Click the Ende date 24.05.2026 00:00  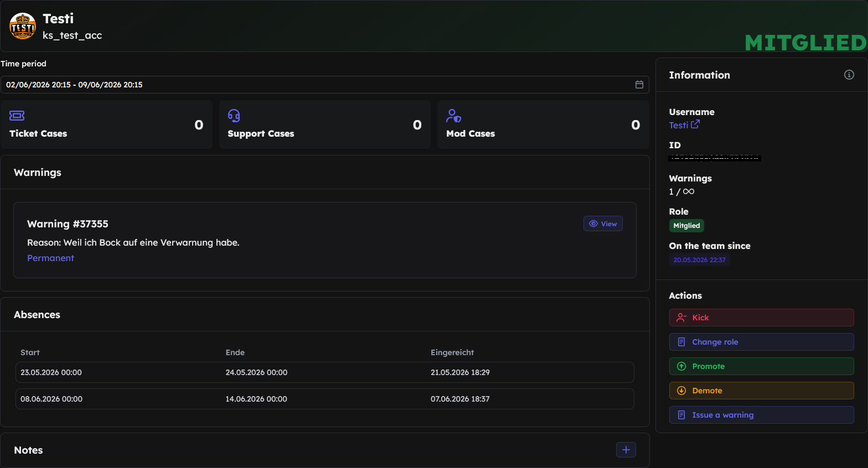pos(256,372)
